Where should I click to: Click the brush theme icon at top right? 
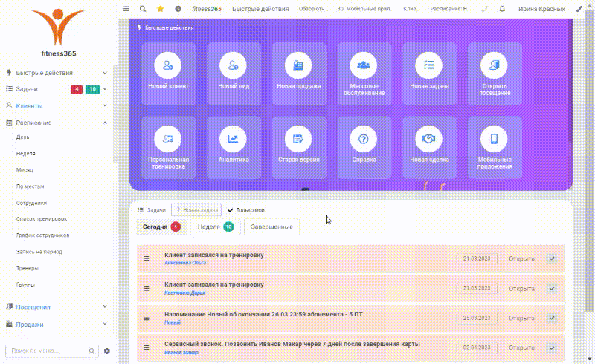579,9
